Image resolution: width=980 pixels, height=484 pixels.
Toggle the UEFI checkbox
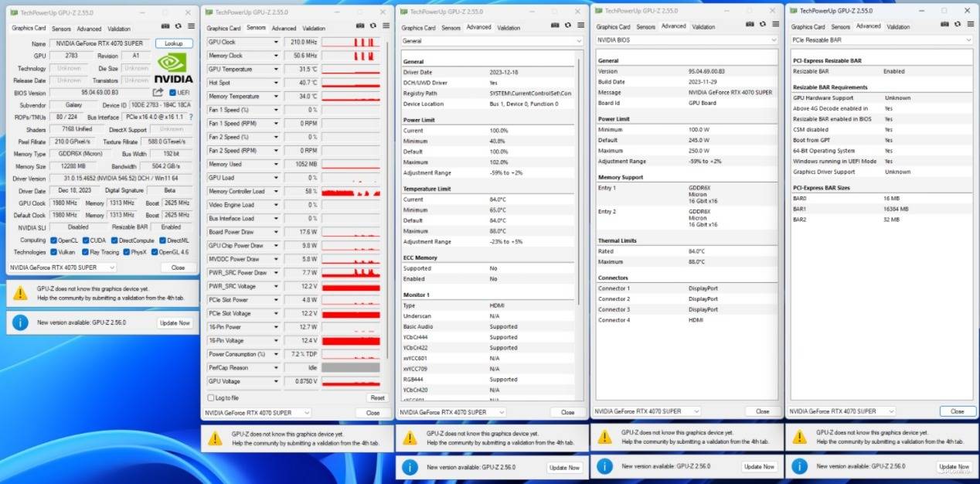172,93
